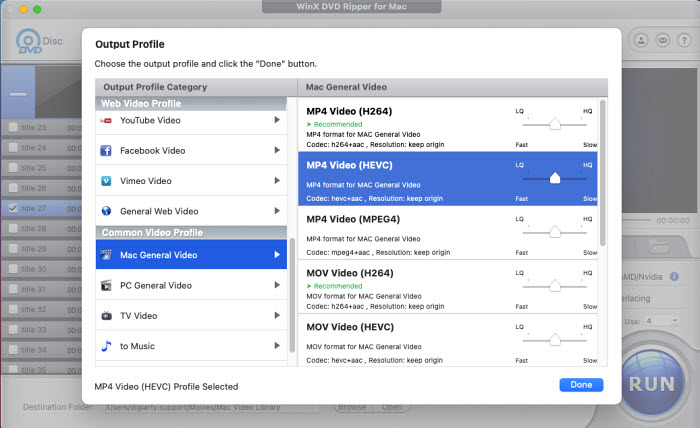Screen dimensions: 700x428
Task: Expand the Vimeo Video arrow
Action: [277, 181]
